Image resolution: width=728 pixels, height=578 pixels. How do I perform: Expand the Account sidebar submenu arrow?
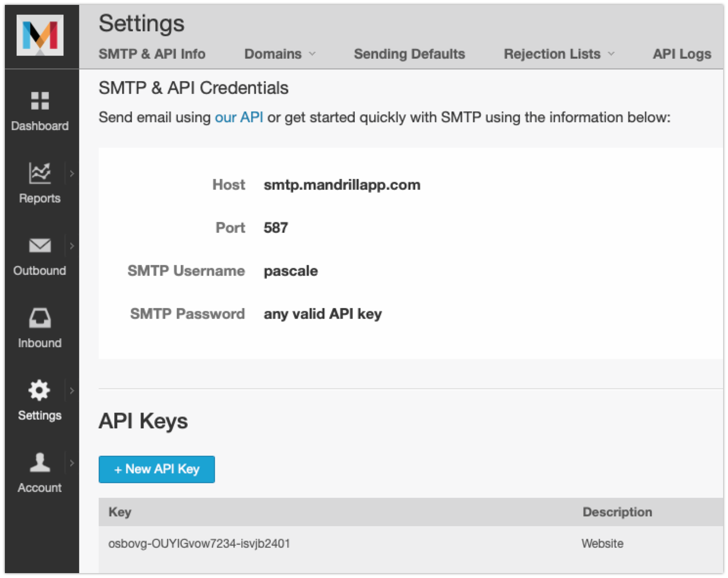click(72, 463)
